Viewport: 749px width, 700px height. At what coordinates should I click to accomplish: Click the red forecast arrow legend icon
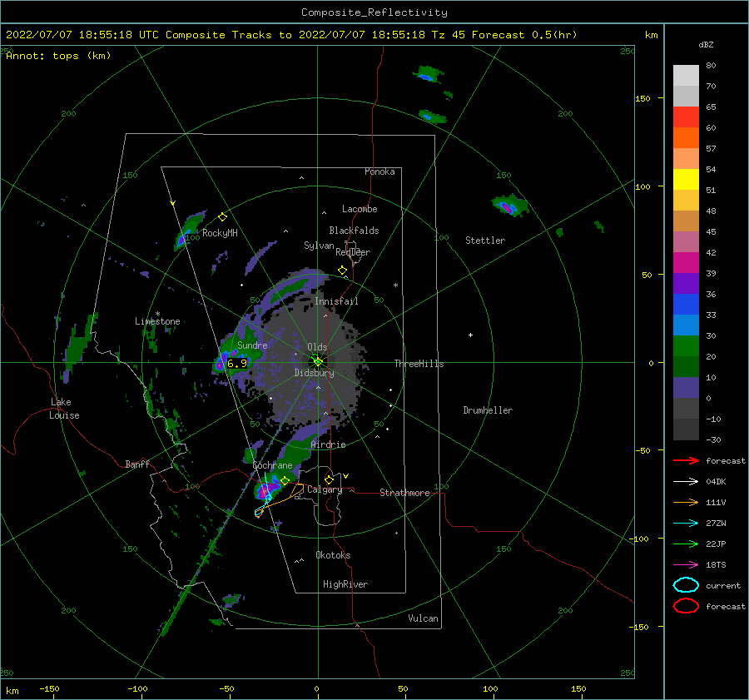tap(686, 460)
